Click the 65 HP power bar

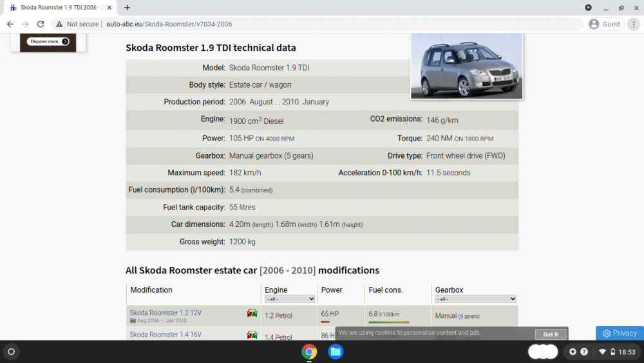coord(325,322)
